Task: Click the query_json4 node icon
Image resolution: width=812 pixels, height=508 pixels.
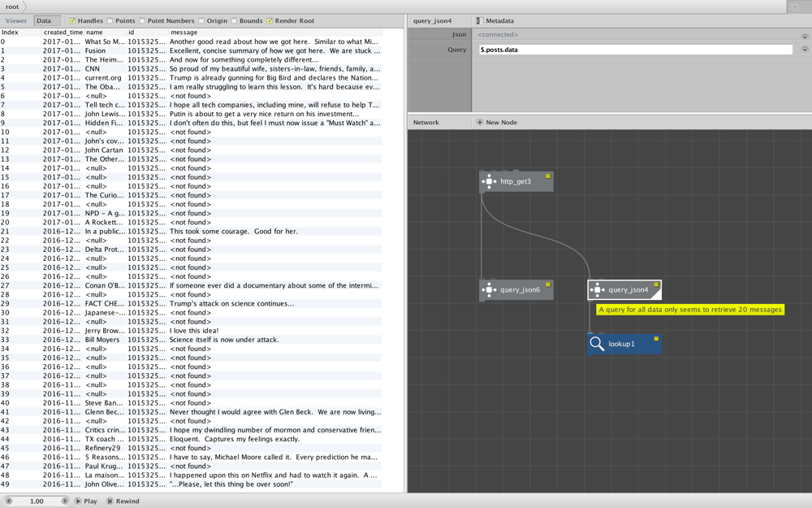Action: (597, 290)
